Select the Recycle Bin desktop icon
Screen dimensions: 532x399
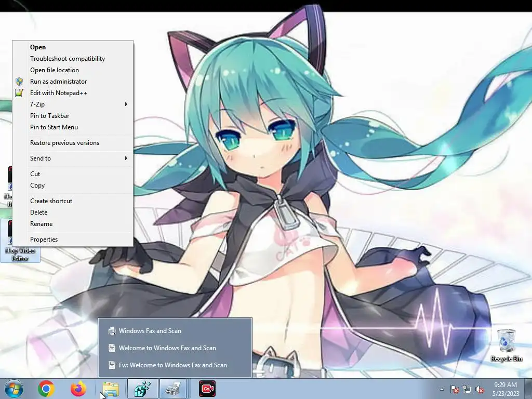[x=506, y=345]
